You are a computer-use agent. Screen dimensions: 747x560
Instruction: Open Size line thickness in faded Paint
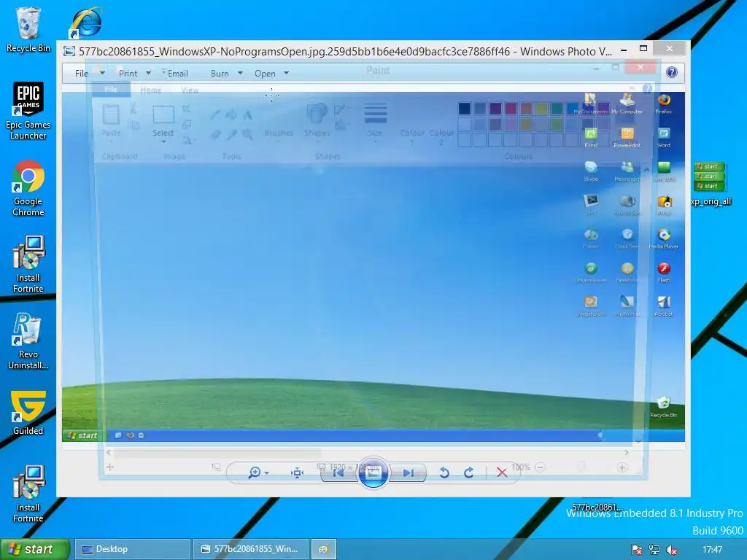pos(375,122)
